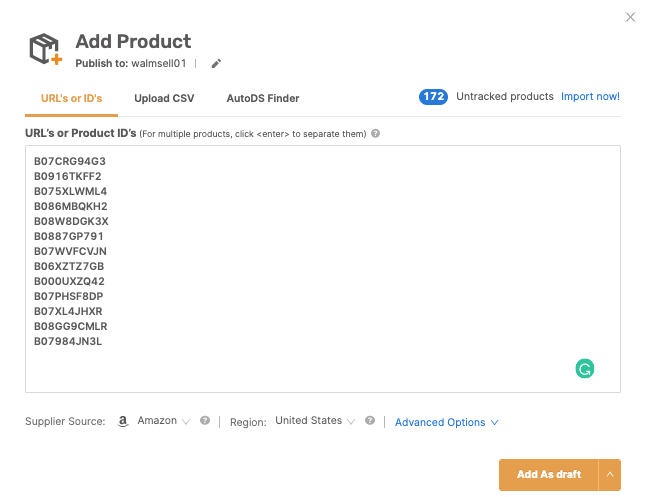Click the green Grammarly icon in textarea
Screen dimensions: 646x497
[585, 368]
